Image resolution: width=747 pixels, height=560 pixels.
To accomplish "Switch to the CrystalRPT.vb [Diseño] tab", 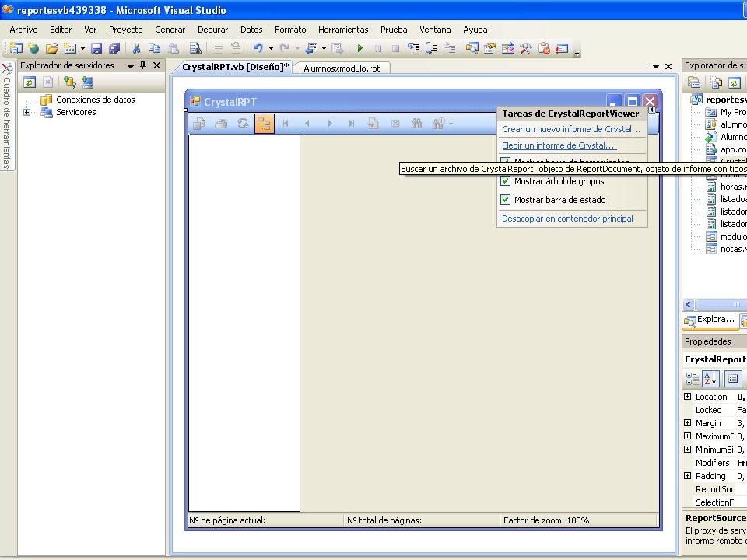I will pyautogui.click(x=235, y=67).
